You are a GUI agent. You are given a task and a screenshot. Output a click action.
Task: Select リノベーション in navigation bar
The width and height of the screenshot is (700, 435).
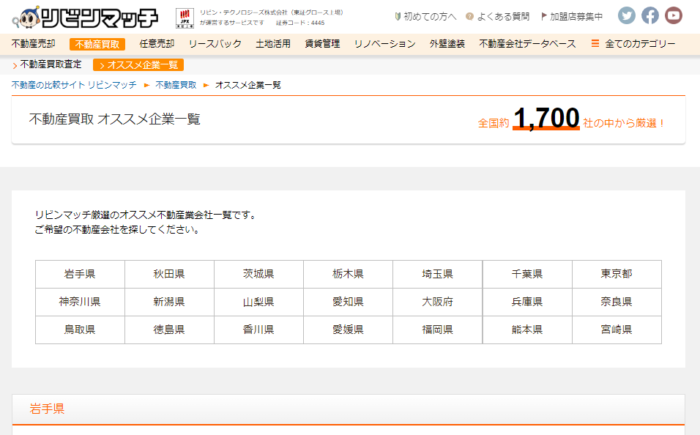pos(385,44)
